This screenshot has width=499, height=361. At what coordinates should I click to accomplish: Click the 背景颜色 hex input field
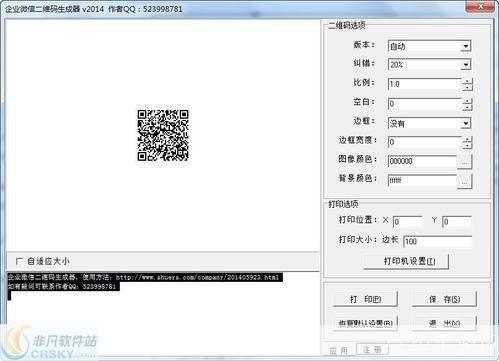tap(422, 181)
